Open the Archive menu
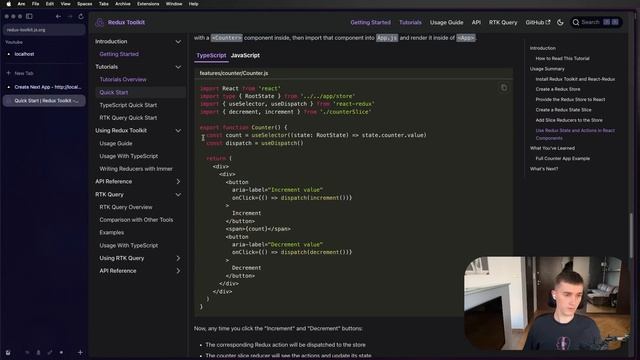 click(x=122, y=4)
